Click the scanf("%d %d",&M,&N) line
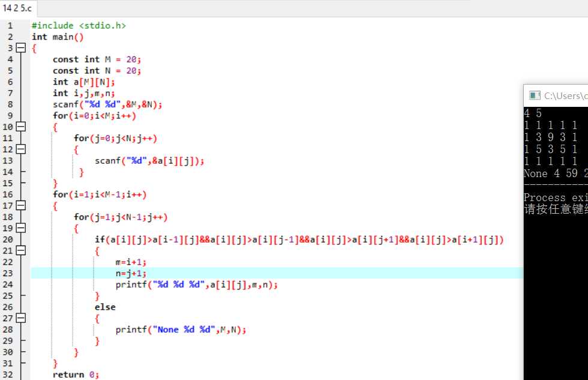Image resolution: width=588 pixels, height=380 pixels. pyautogui.click(x=107, y=104)
